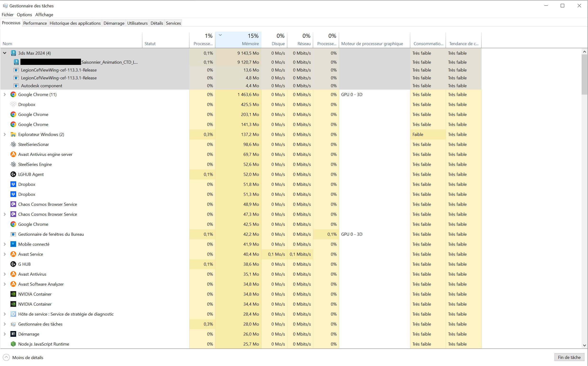Expand the Mobile connecté group
This screenshot has height=366, width=588.
(5, 244)
